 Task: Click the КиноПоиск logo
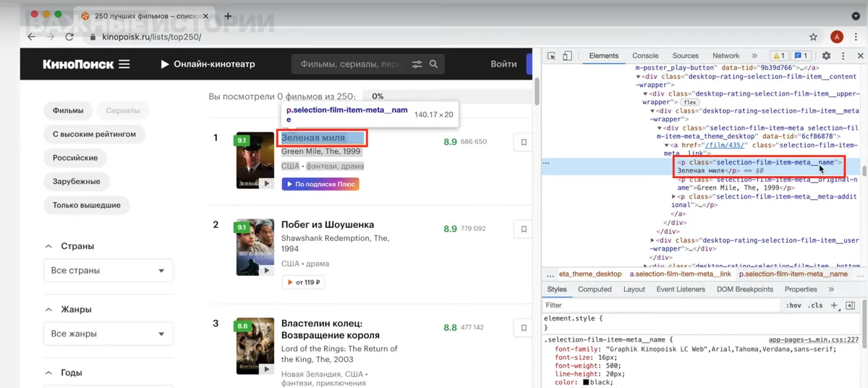point(78,64)
